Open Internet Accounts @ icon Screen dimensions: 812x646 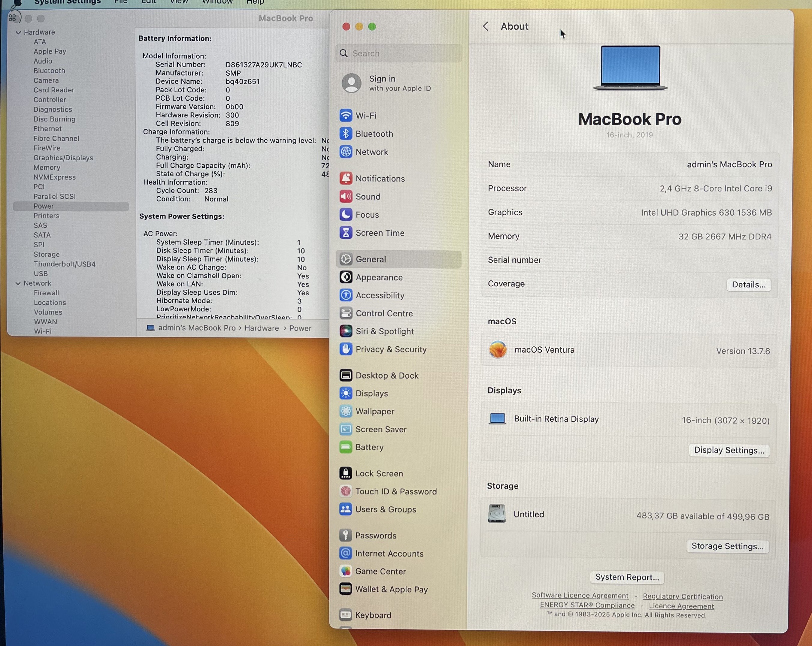point(345,553)
